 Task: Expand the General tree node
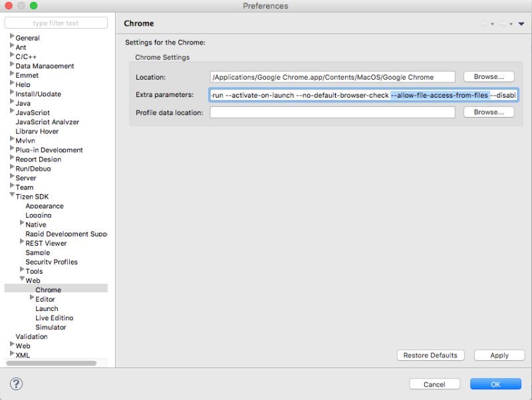(12, 36)
